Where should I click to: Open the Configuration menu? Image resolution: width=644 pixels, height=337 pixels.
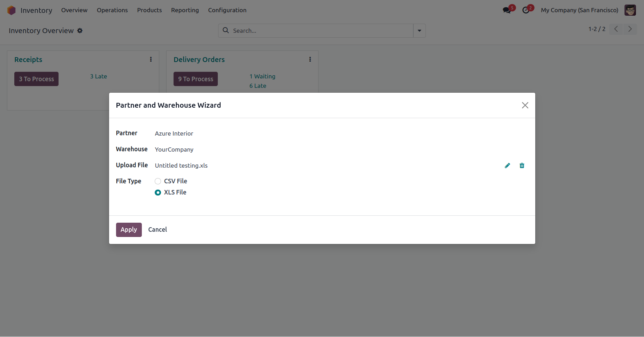click(227, 10)
